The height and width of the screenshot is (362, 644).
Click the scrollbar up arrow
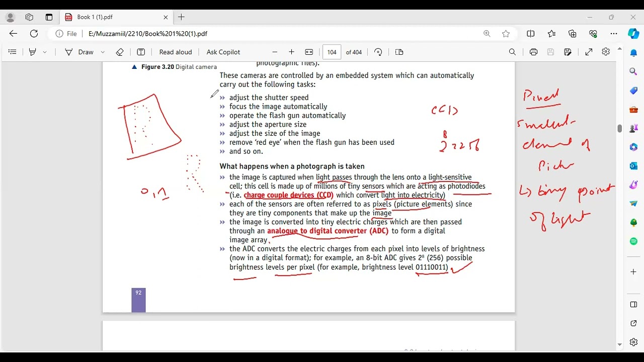[619, 49]
